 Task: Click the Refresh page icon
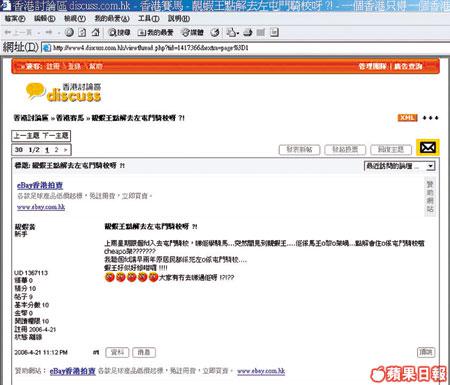click(x=82, y=32)
